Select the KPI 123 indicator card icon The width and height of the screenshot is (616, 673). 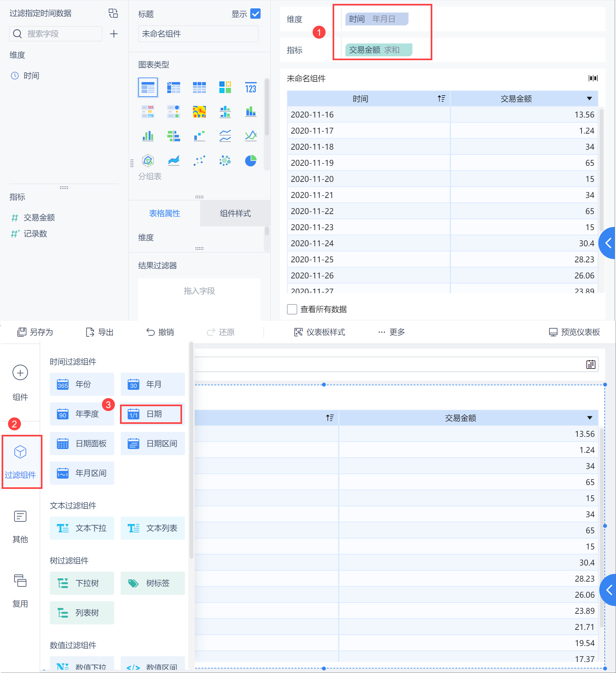[251, 88]
